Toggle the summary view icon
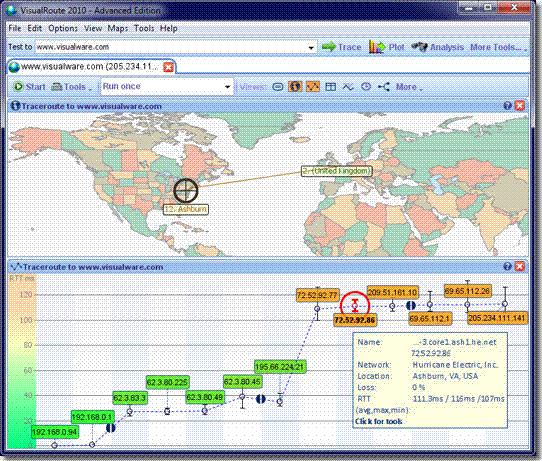542x461 pixels. (278, 87)
